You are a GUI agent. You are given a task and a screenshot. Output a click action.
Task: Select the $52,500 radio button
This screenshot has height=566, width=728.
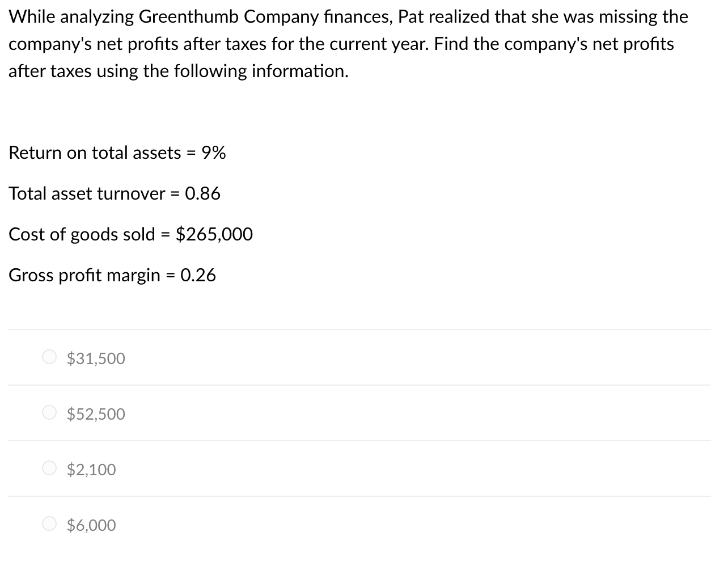coord(49,412)
